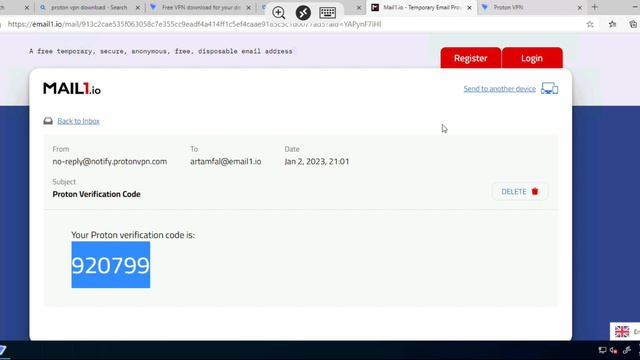
Task: Click the red trash can icon
Action: coord(535,191)
